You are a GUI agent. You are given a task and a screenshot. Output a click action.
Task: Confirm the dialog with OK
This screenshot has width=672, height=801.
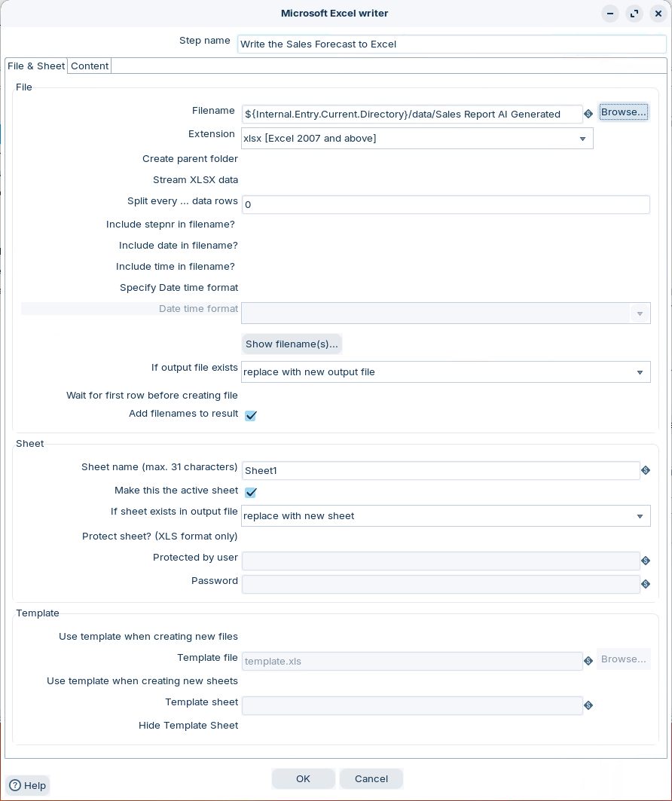[303, 778]
